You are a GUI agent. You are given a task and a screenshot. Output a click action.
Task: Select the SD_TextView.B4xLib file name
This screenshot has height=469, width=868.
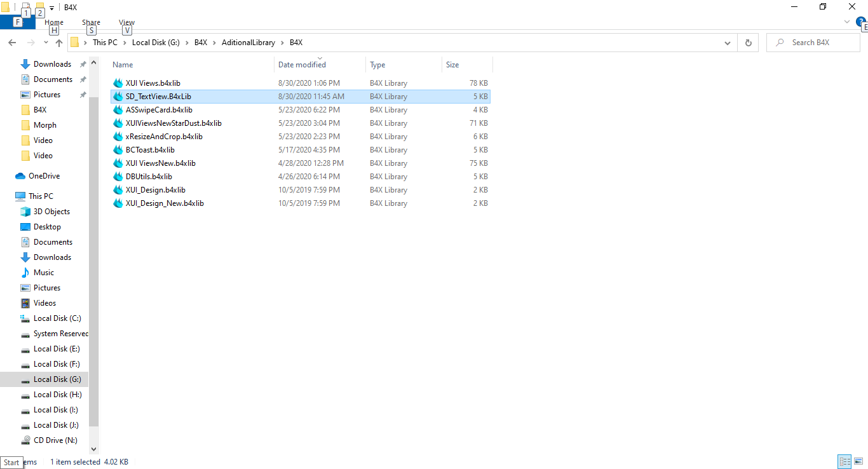point(158,97)
